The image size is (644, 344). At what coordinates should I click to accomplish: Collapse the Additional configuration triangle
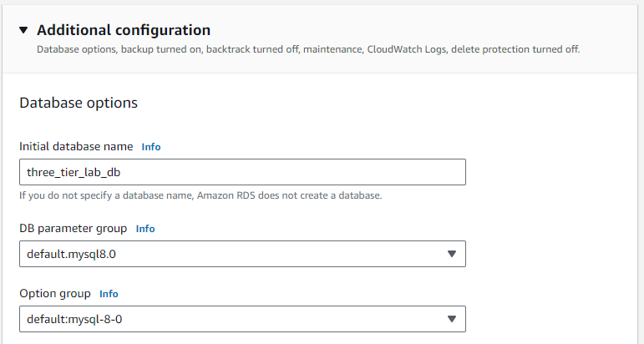[x=23, y=30]
